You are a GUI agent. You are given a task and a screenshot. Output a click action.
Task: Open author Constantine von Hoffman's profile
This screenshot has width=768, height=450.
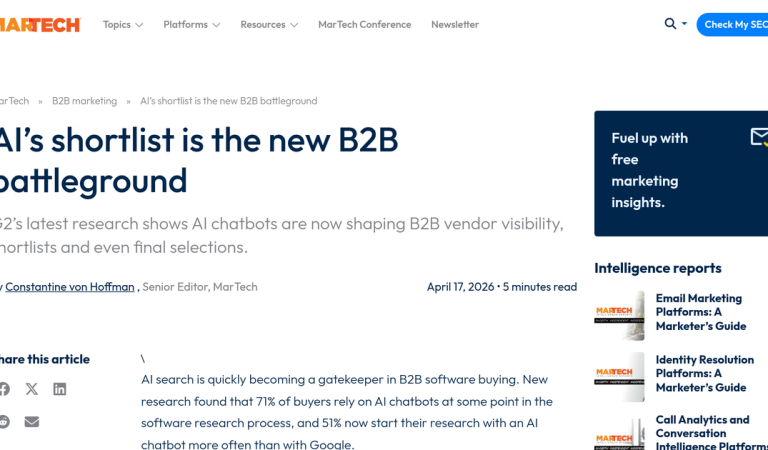click(x=70, y=287)
